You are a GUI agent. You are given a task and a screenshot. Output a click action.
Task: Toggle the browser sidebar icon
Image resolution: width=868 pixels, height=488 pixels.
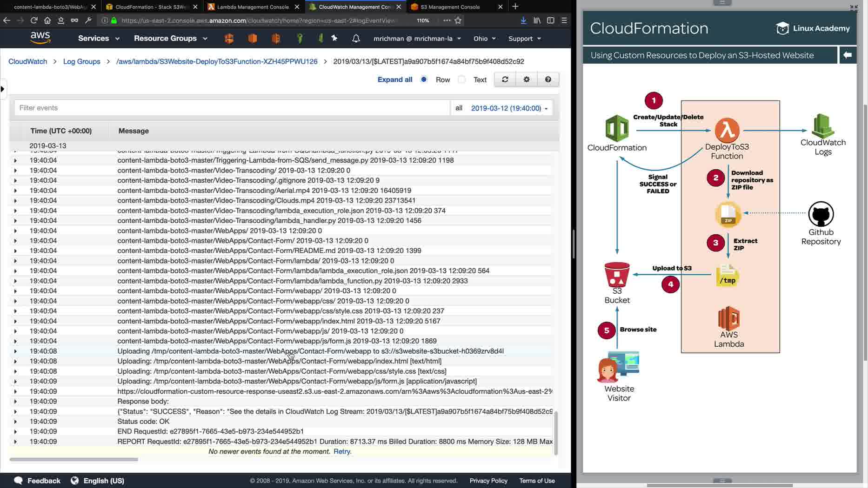coord(551,20)
